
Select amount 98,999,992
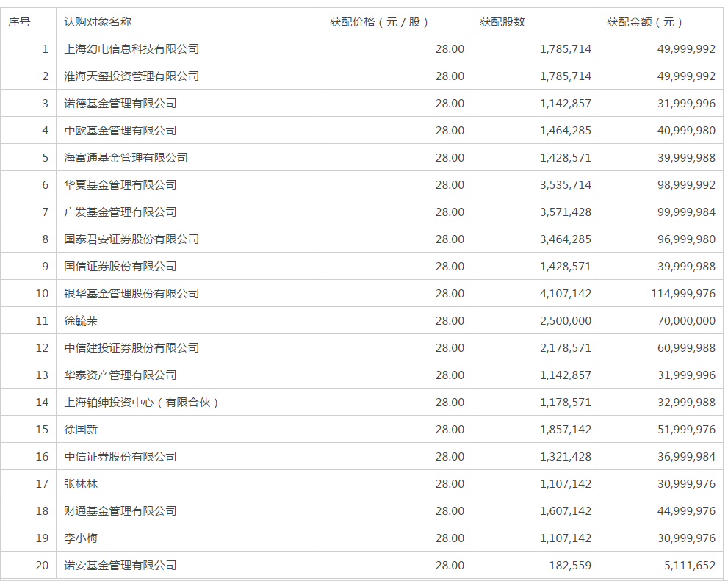coord(686,184)
